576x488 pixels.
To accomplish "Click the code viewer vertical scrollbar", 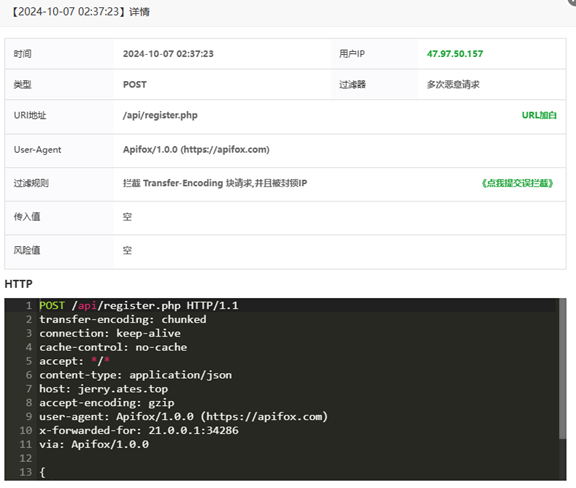I will click(562, 369).
